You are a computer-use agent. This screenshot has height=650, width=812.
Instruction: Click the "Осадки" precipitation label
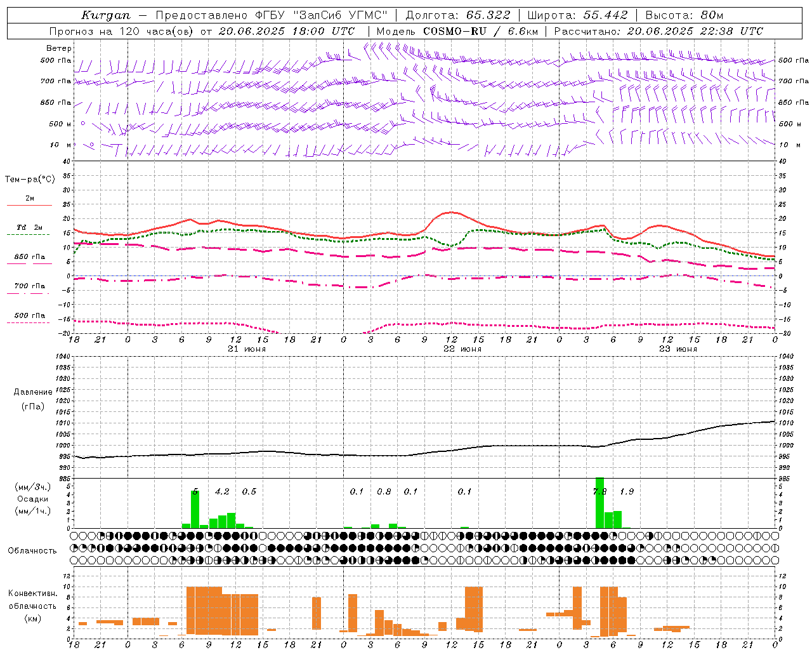pos(33,499)
